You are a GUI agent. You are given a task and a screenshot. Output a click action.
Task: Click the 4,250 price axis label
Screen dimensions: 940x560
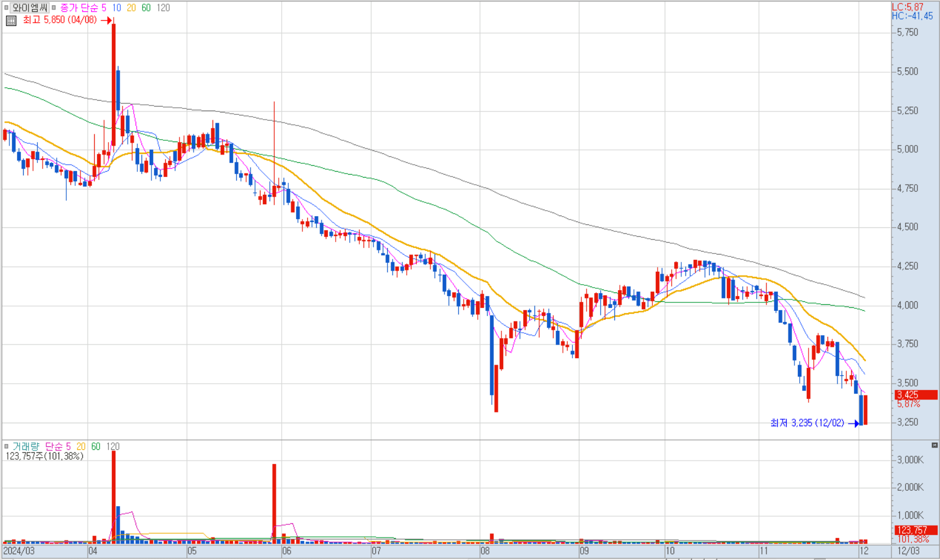coord(907,266)
